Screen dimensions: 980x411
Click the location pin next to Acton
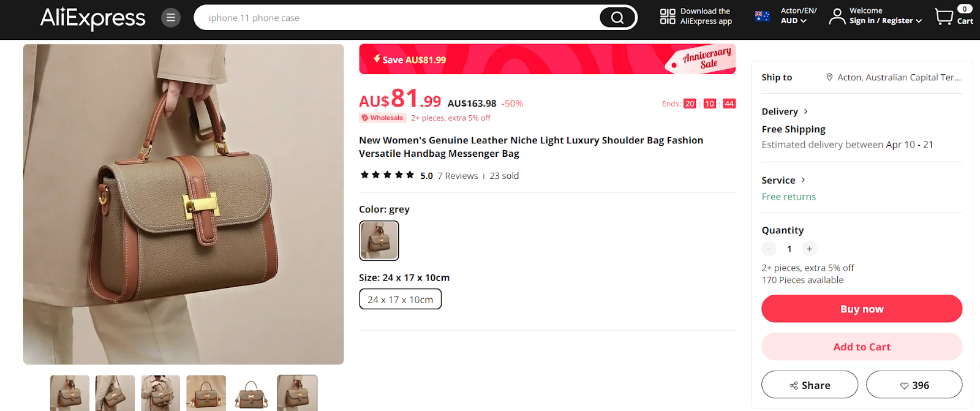pos(829,77)
